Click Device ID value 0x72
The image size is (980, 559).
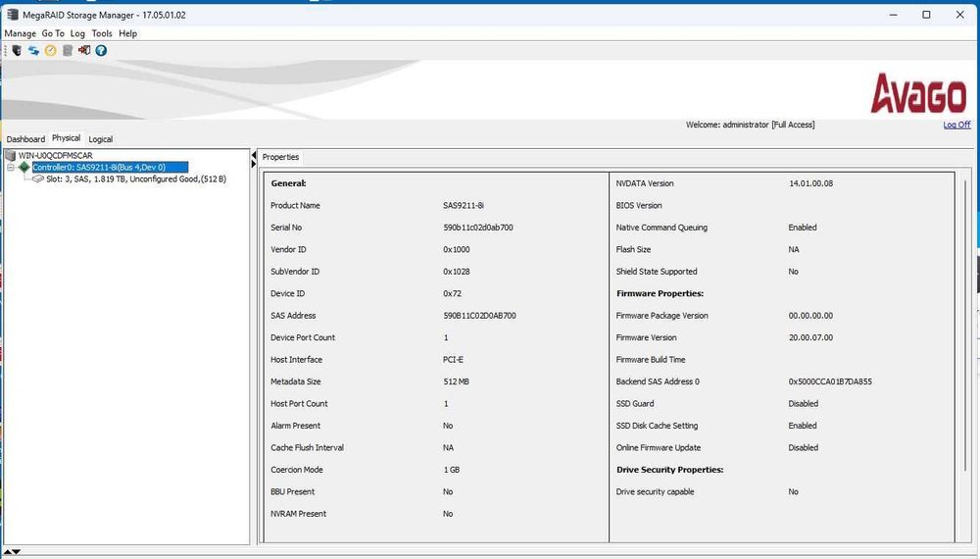(x=453, y=293)
